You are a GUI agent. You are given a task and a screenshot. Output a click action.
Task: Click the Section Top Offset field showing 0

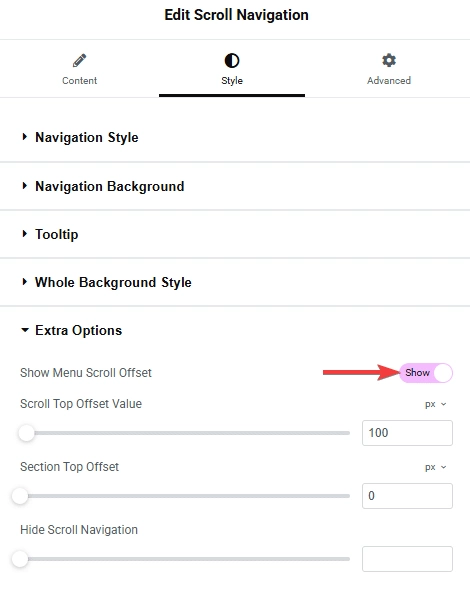pos(407,496)
